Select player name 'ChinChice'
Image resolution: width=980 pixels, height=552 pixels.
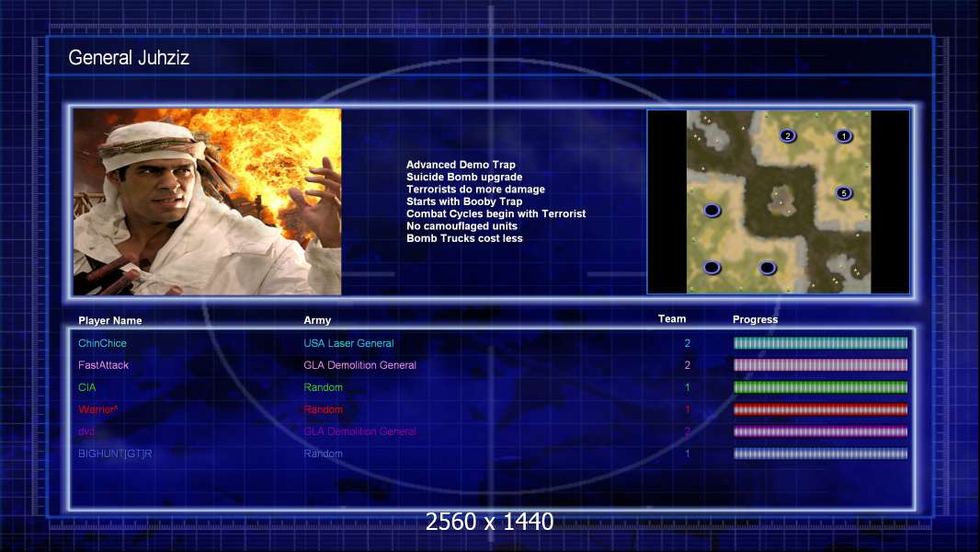(102, 343)
